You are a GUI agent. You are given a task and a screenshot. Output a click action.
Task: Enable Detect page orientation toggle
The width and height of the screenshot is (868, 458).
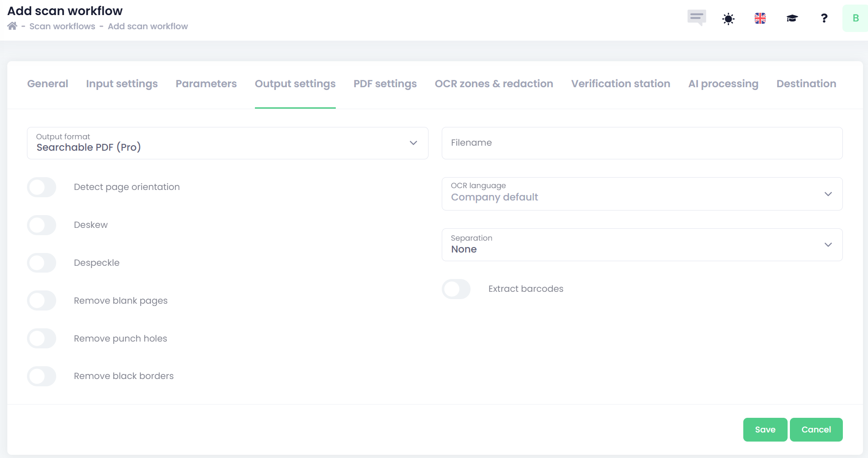click(x=42, y=187)
